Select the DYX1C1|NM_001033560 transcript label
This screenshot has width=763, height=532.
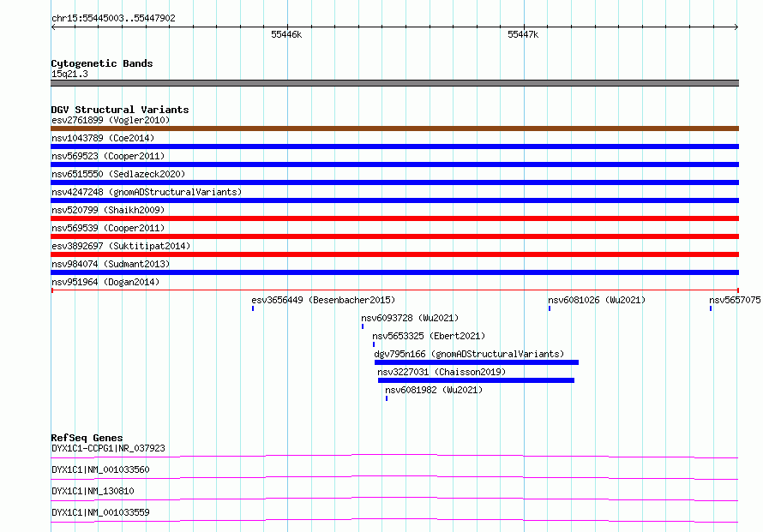click(100, 469)
